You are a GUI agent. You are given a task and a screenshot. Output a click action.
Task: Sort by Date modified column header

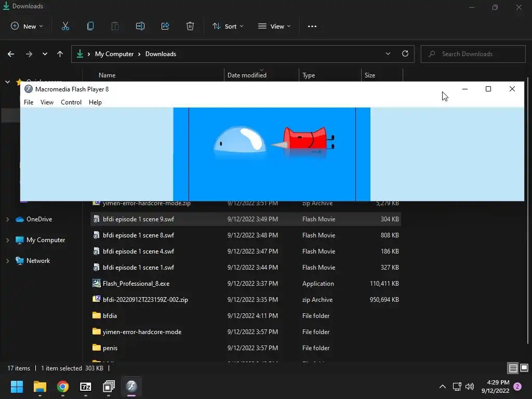(x=247, y=75)
